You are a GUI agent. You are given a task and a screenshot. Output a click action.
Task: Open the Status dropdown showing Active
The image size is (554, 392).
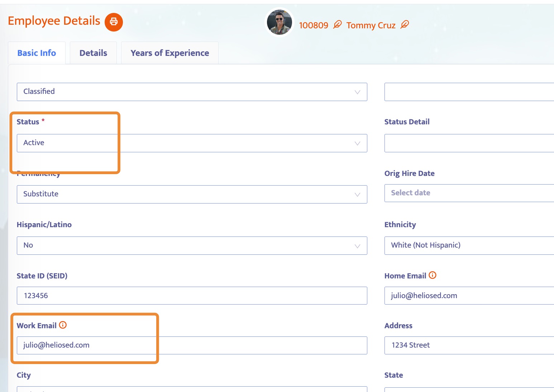tap(192, 143)
